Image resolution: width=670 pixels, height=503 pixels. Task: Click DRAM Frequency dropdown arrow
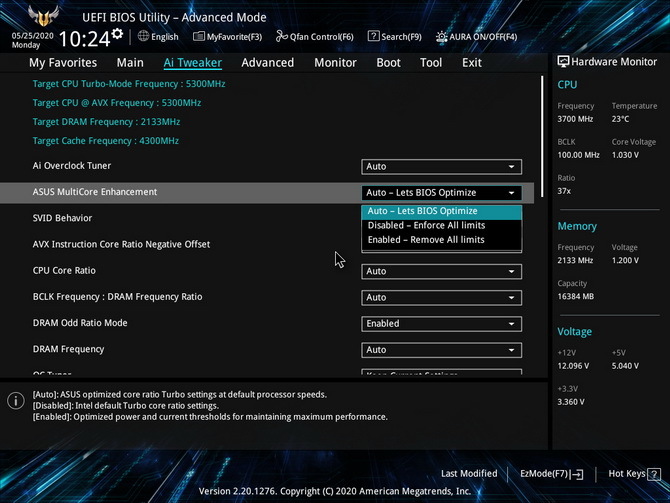tap(511, 350)
